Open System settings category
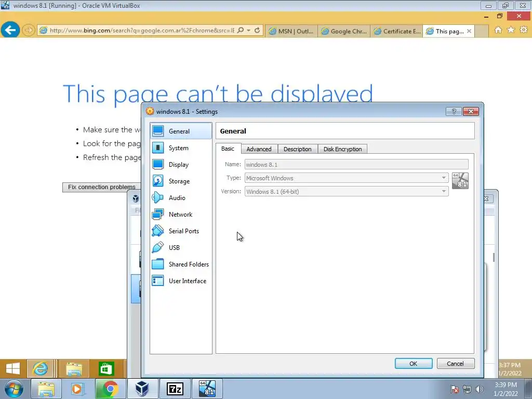Image resolution: width=532 pixels, height=399 pixels. click(x=181, y=148)
